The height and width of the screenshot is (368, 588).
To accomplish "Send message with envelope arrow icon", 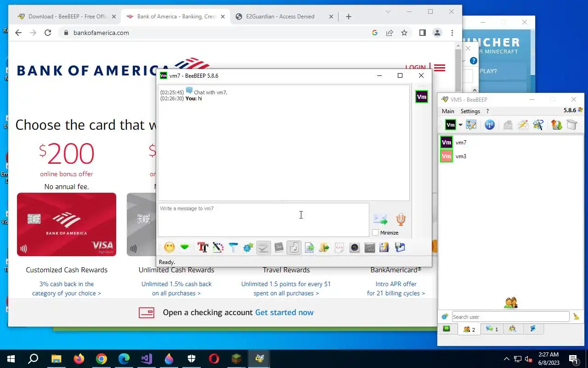I will [380, 219].
